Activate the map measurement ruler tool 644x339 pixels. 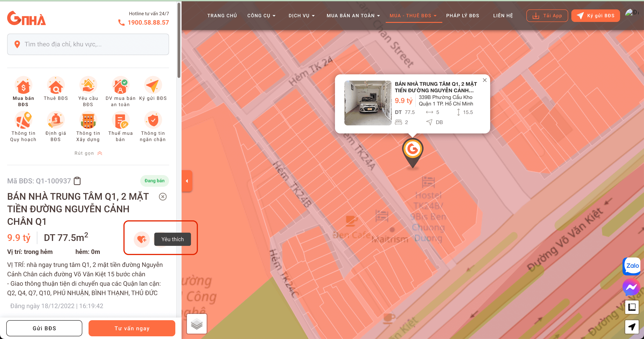click(632, 307)
